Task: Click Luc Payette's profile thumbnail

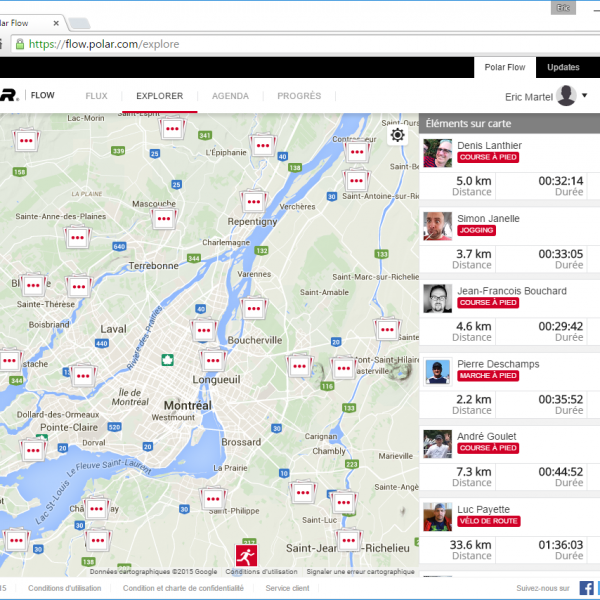Action: [x=438, y=517]
